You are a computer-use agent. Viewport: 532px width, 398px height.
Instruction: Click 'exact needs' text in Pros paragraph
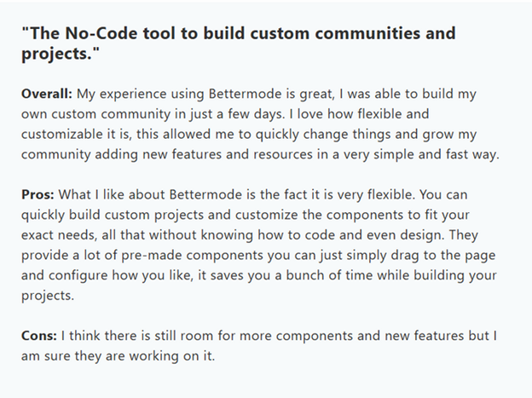click(x=59, y=235)
